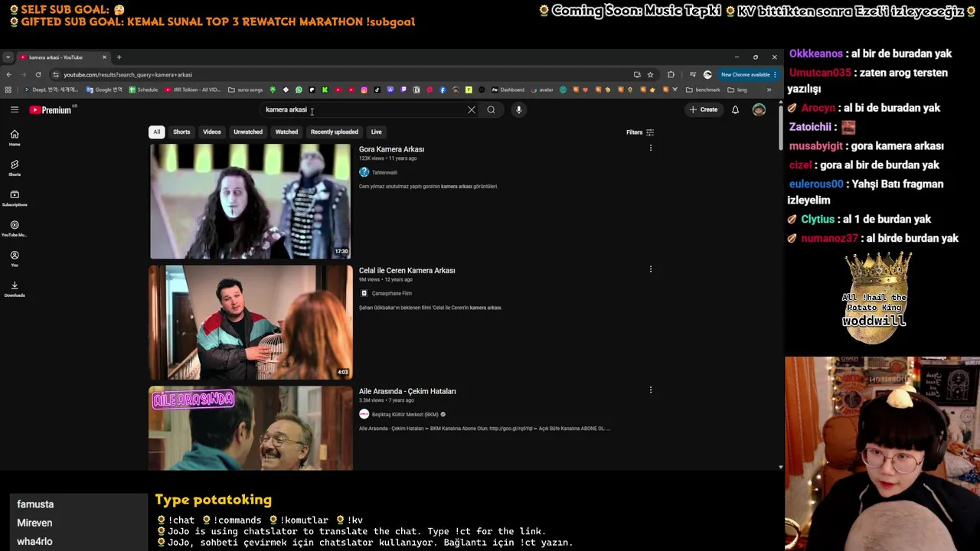Select the Live filter chip
This screenshot has height=551, width=980.
tap(376, 132)
